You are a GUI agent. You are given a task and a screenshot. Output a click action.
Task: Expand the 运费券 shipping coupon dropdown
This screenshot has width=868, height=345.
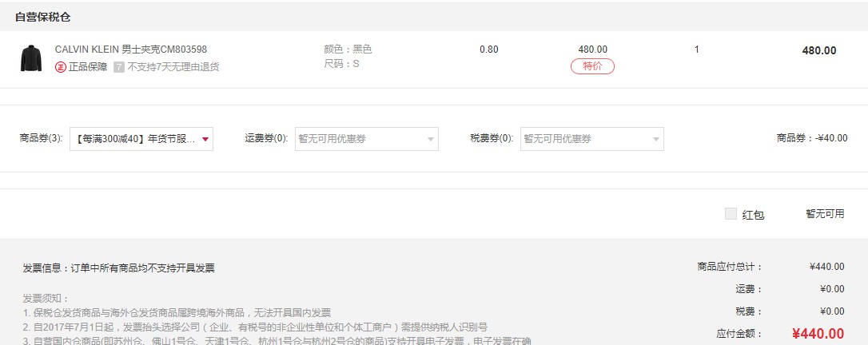click(x=361, y=139)
